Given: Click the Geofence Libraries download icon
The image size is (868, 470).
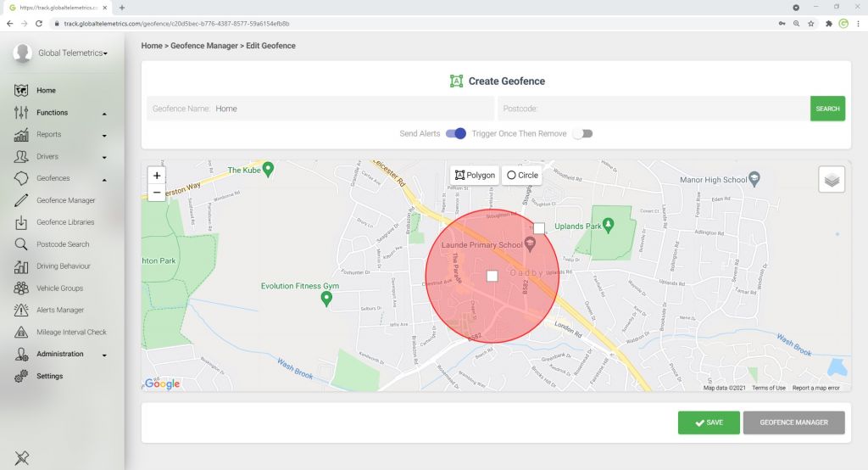Looking at the screenshot, I should tap(22, 222).
